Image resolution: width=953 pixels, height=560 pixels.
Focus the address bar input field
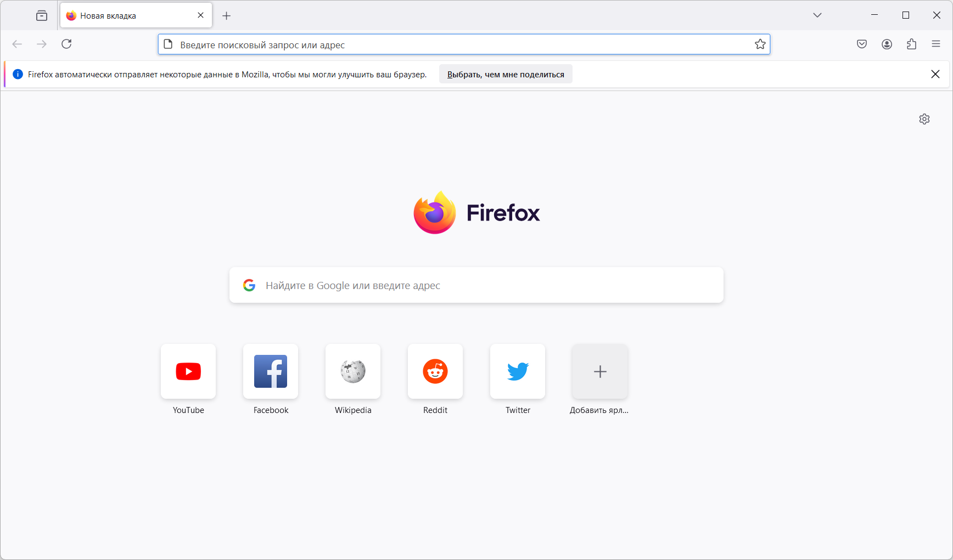coord(461,45)
